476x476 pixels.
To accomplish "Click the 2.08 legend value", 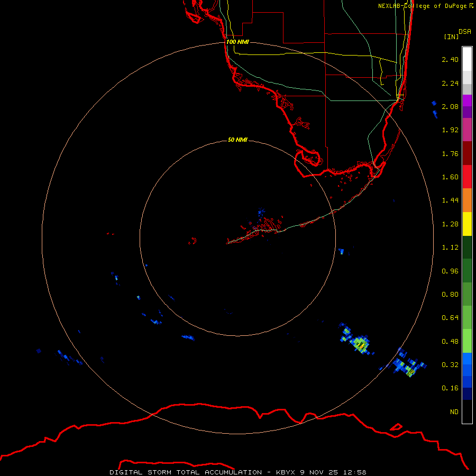I will pyautogui.click(x=450, y=106).
